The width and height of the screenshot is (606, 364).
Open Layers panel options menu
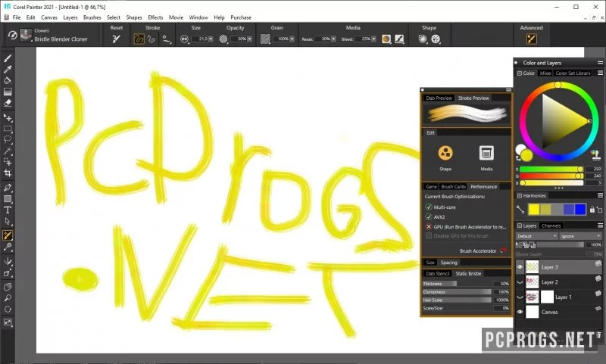600,226
